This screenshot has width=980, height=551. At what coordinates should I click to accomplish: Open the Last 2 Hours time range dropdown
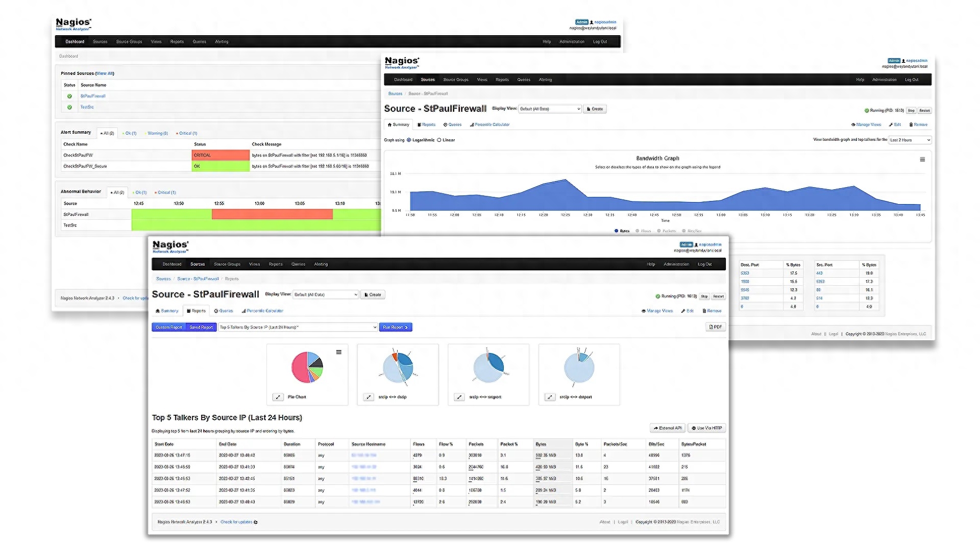[x=910, y=140]
